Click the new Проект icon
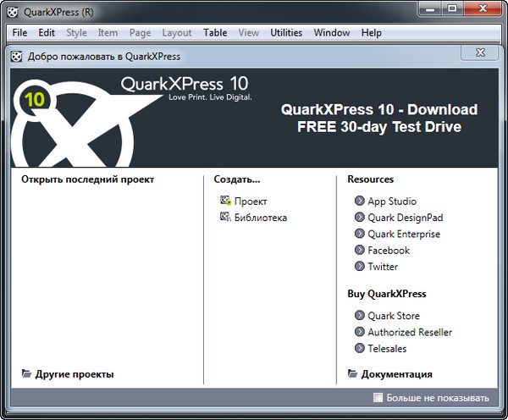This screenshot has width=508, height=420. click(x=225, y=202)
